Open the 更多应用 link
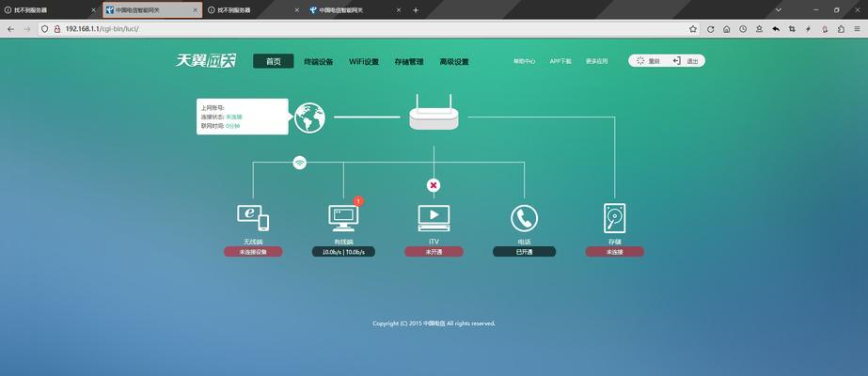The width and height of the screenshot is (868, 376). 597,61
